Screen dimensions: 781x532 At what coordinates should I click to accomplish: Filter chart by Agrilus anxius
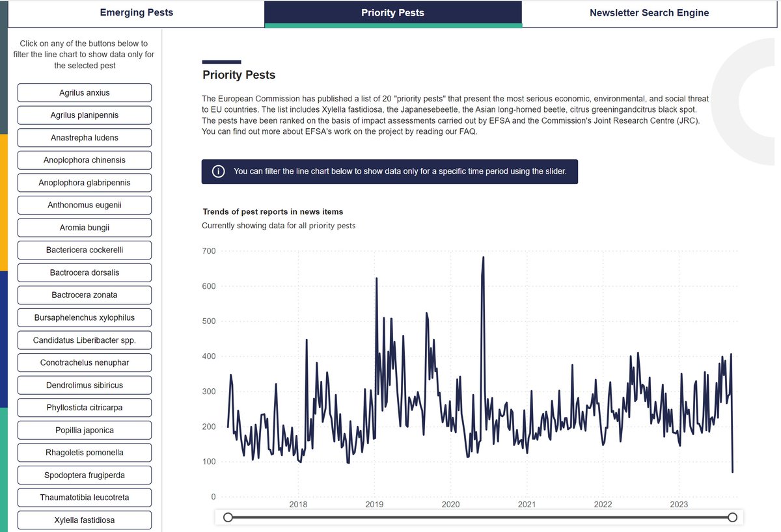tap(85, 93)
